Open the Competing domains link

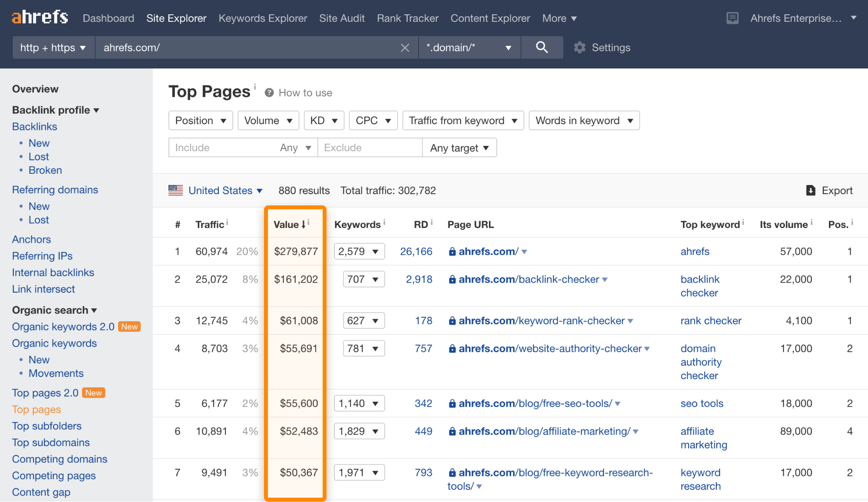[x=59, y=459]
